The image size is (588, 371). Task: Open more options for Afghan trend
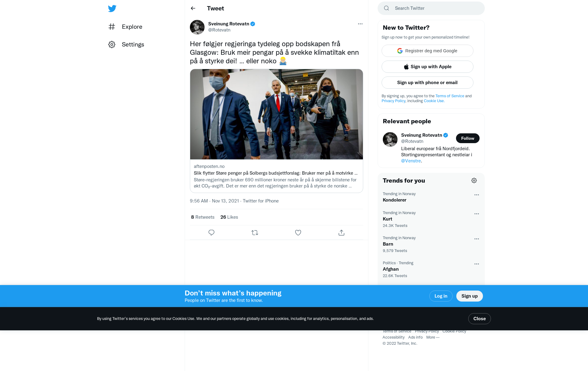[477, 264]
